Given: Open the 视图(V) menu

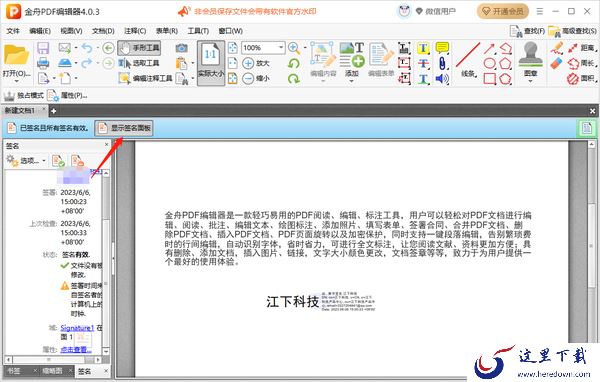Looking at the screenshot, I should [x=71, y=31].
